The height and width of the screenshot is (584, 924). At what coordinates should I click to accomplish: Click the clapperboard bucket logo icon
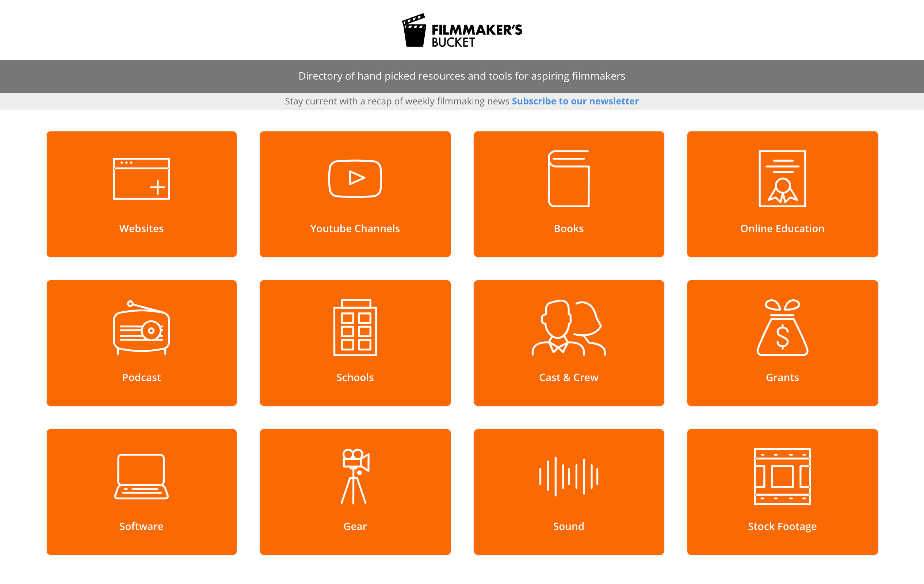[x=414, y=31]
